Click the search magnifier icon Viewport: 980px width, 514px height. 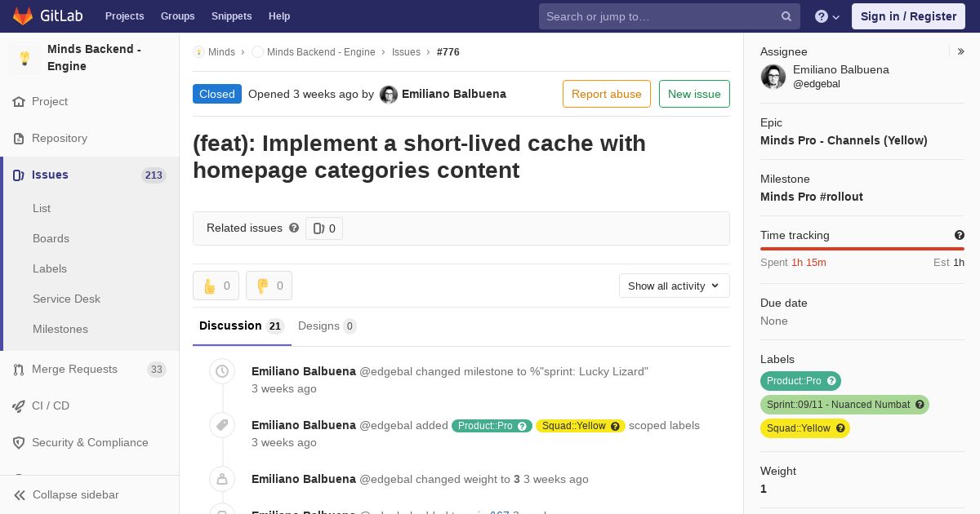[786, 16]
